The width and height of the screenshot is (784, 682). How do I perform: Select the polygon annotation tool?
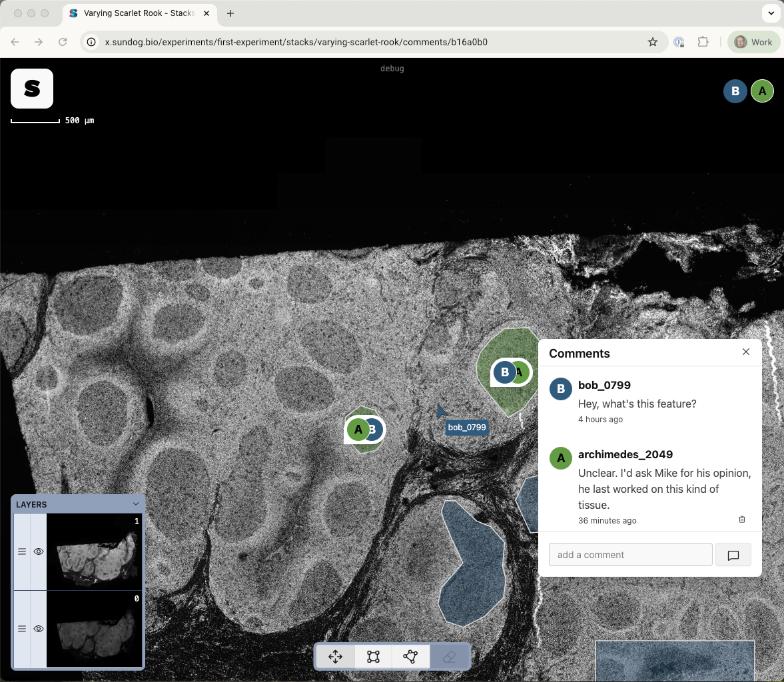pos(410,657)
